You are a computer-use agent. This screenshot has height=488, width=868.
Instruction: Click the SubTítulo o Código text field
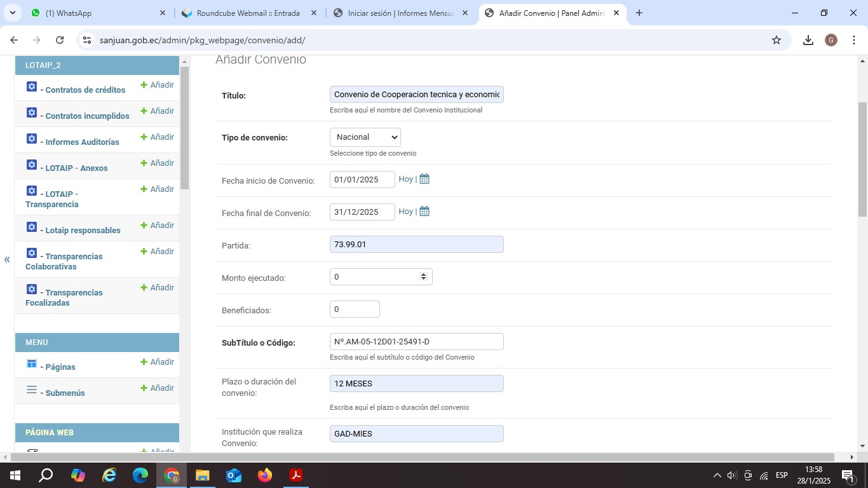click(416, 342)
